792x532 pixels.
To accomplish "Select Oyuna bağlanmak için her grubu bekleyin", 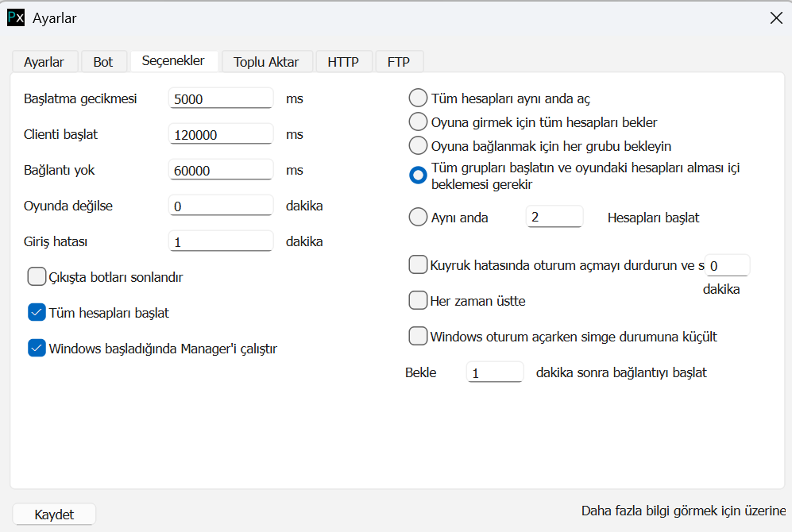I will pyautogui.click(x=418, y=146).
